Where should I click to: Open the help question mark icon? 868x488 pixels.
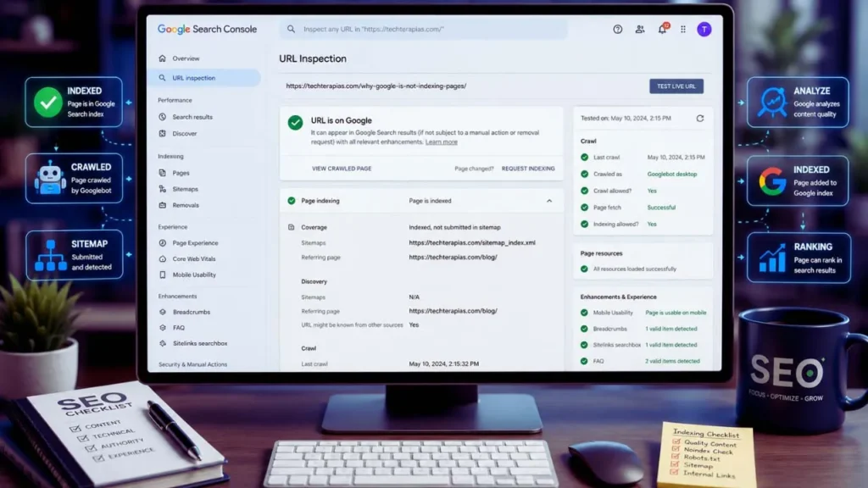click(617, 30)
